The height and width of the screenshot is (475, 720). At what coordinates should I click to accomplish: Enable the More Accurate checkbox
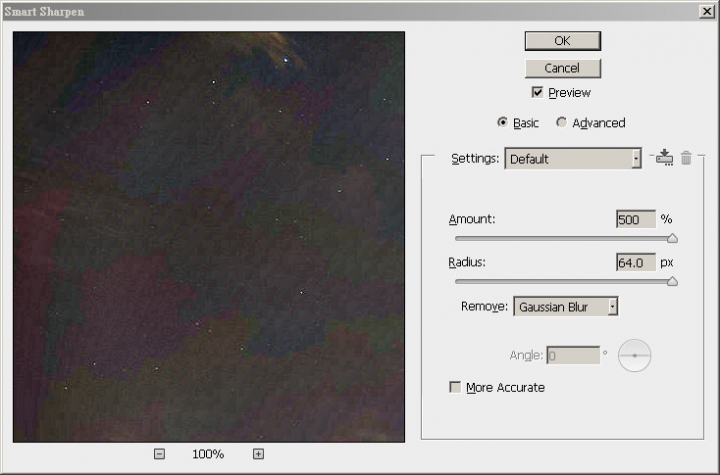click(455, 387)
